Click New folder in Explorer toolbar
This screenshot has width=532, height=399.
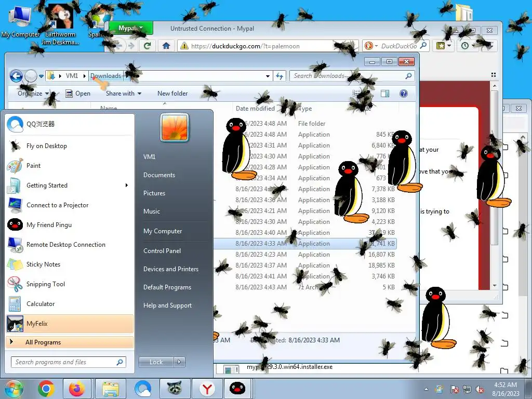coord(172,94)
